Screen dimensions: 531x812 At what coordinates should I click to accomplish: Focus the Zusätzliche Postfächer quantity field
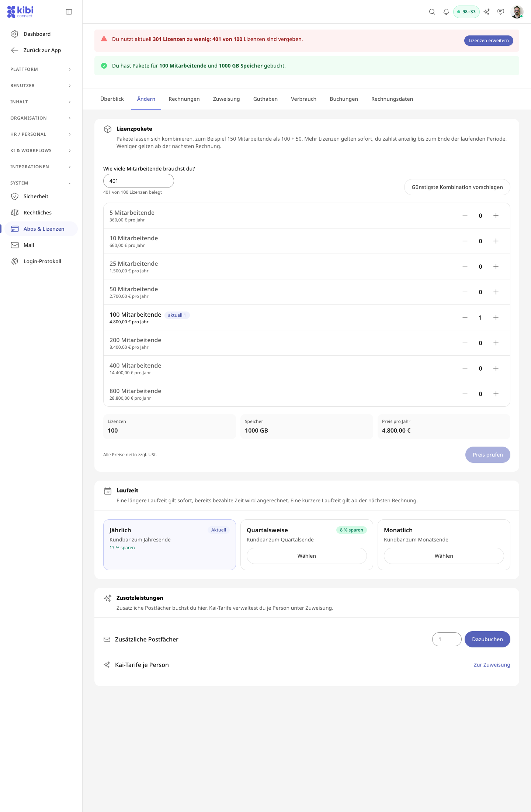[447, 639]
